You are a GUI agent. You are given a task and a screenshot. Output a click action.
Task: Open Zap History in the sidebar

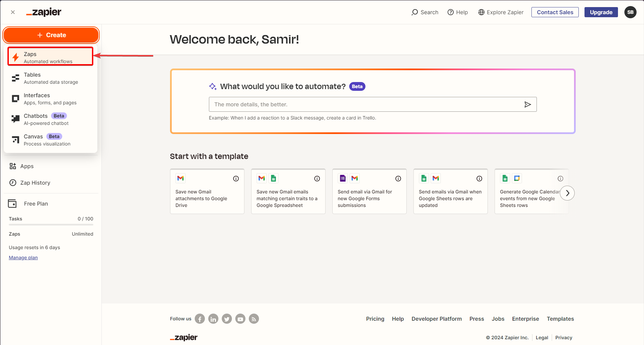coord(36,183)
